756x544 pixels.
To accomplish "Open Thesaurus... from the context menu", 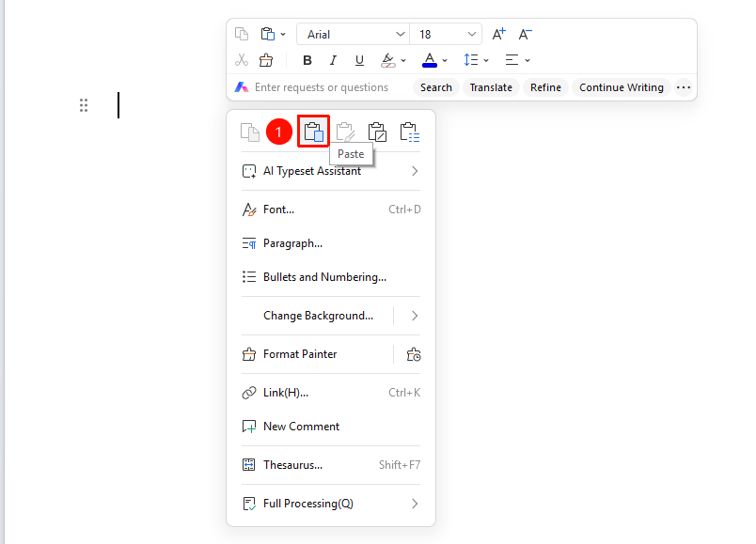I will point(331,465).
